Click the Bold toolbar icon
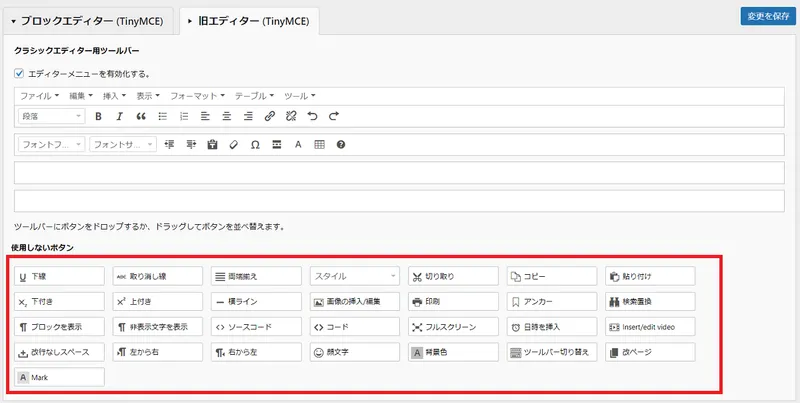Image resolution: width=800 pixels, height=403 pixels. [98, 116]
